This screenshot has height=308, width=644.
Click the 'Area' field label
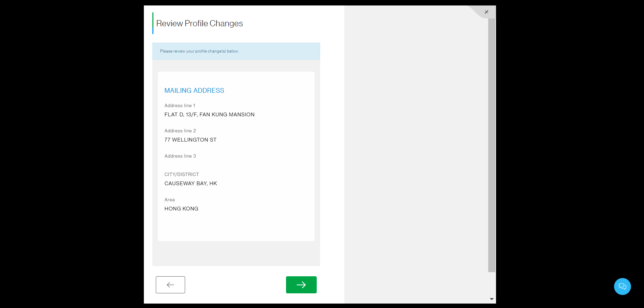click(x=169, y=200)
